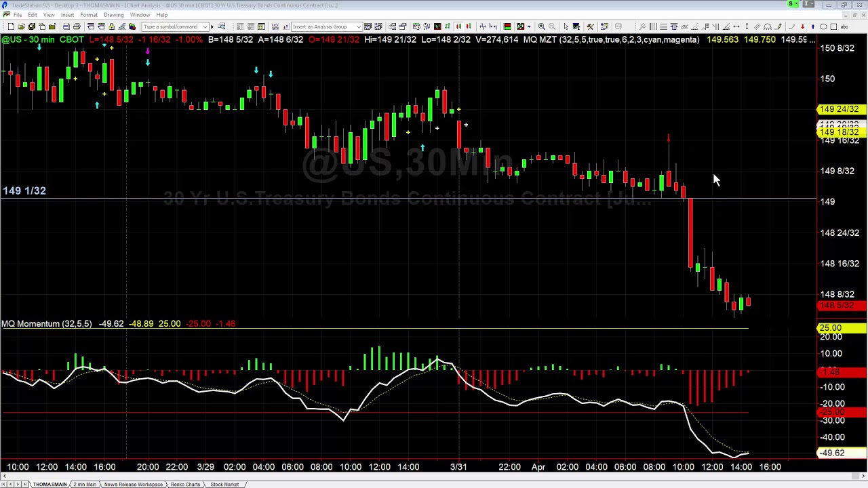This screenshot has height=488, width=868.
Task: Open the Help menu
Action: pos(162,15)
